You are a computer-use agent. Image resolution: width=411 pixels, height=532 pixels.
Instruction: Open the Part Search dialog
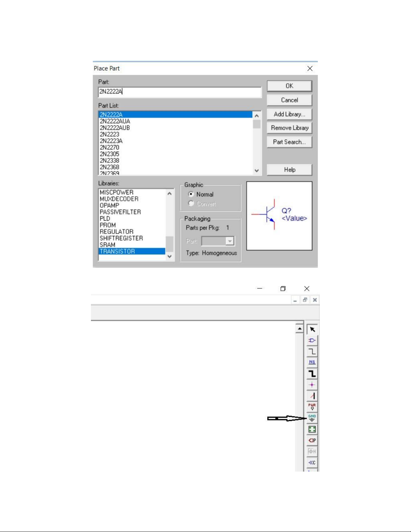point(289,142)
